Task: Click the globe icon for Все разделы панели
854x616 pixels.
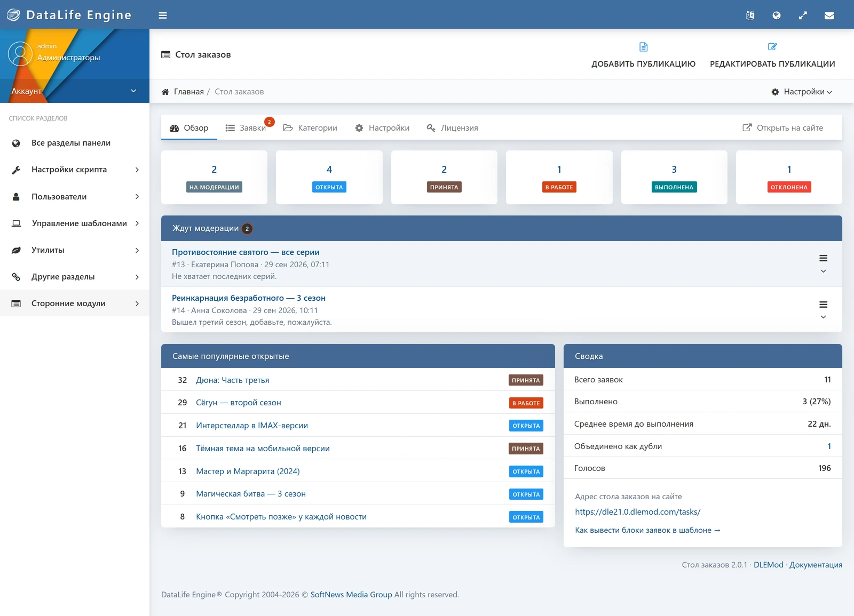Action: (x=16, y=143)
